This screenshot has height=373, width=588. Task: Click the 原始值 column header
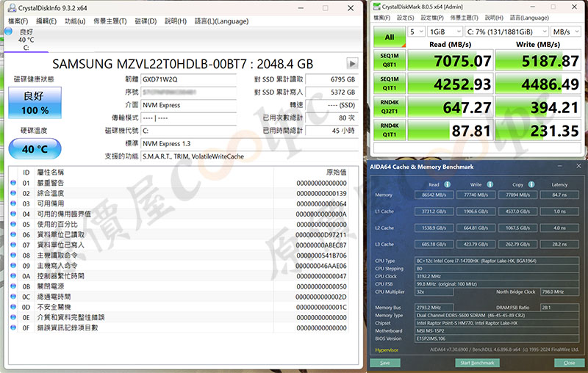click(x=337, y=173)
